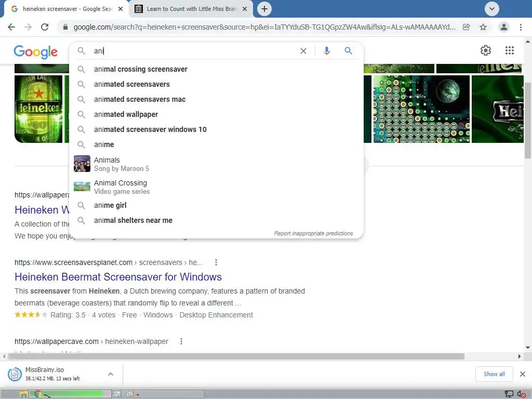Start voice search with microphone
This screenshot has height=399, width=532.
click(326, 51)
